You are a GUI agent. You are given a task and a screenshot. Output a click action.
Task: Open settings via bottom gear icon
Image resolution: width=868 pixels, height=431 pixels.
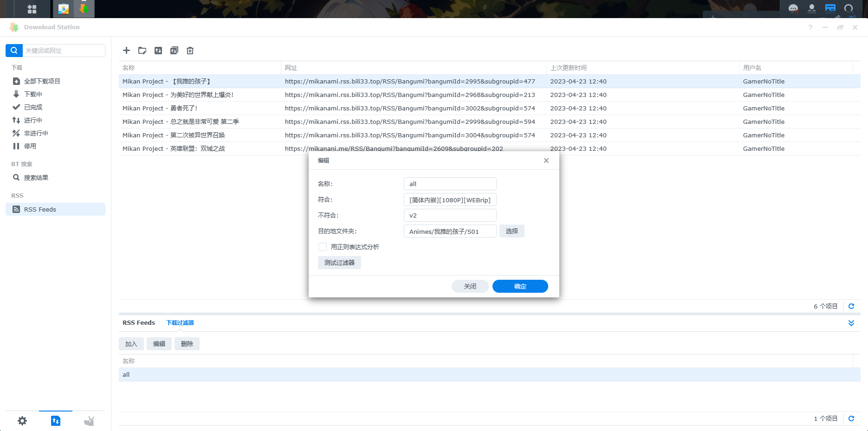[x=22, y=421]
